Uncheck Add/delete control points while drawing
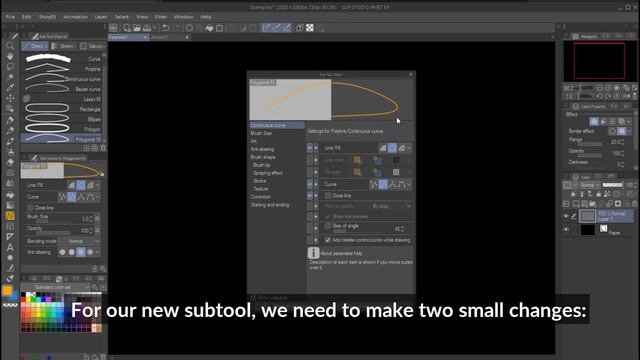The height and width of the screenshot is (360, 640). coord(328,240)
